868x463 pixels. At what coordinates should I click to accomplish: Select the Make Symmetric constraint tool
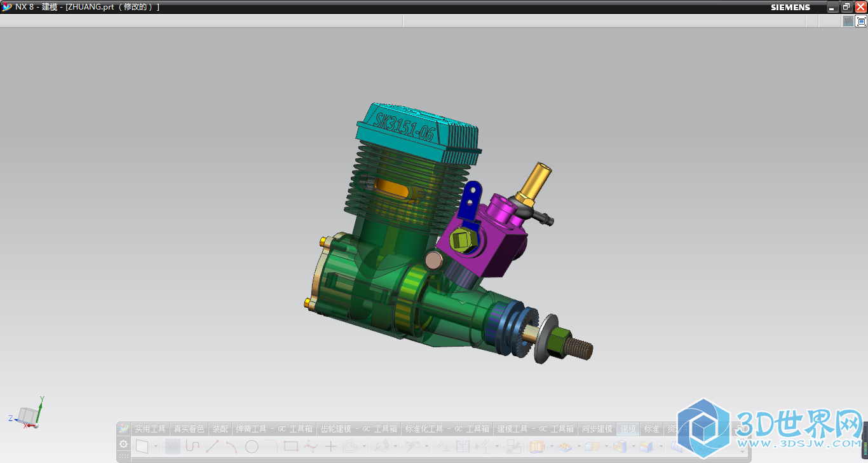(x=463, y=446)
